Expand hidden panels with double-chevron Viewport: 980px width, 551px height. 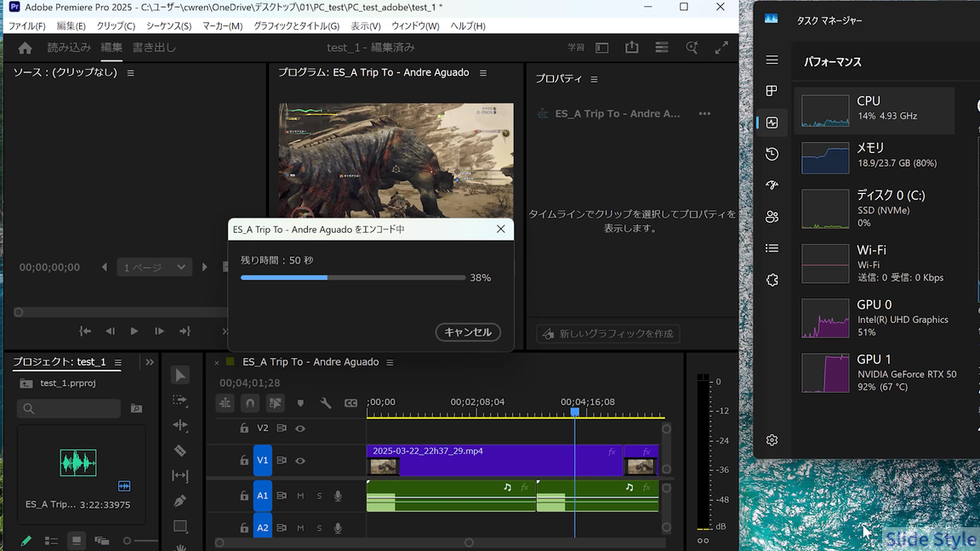150,362
